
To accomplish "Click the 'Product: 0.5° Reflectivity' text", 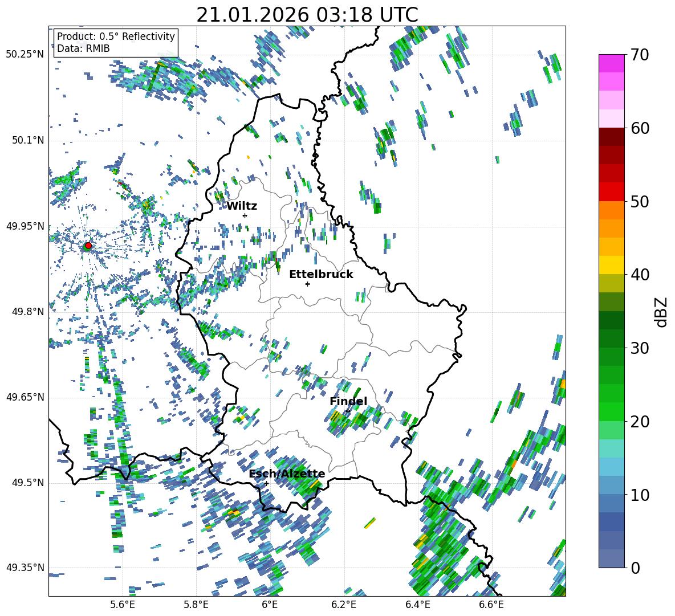I will pos(116,36).
